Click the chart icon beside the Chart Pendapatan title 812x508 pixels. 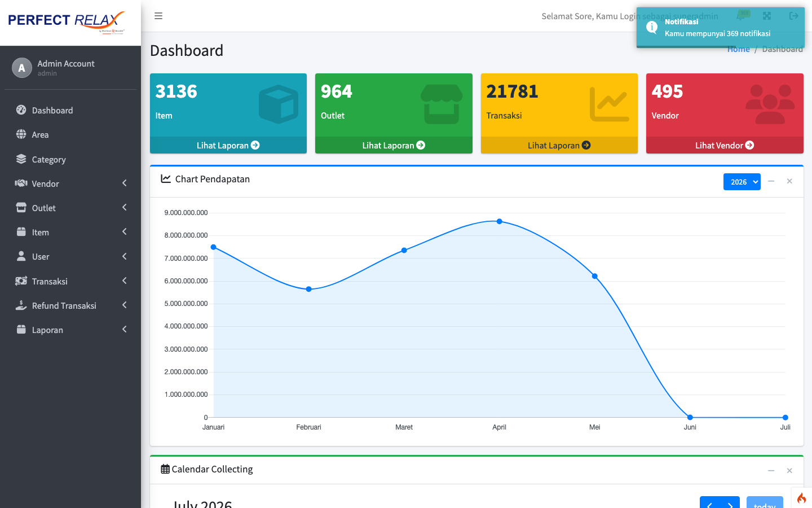click(166, 179)
